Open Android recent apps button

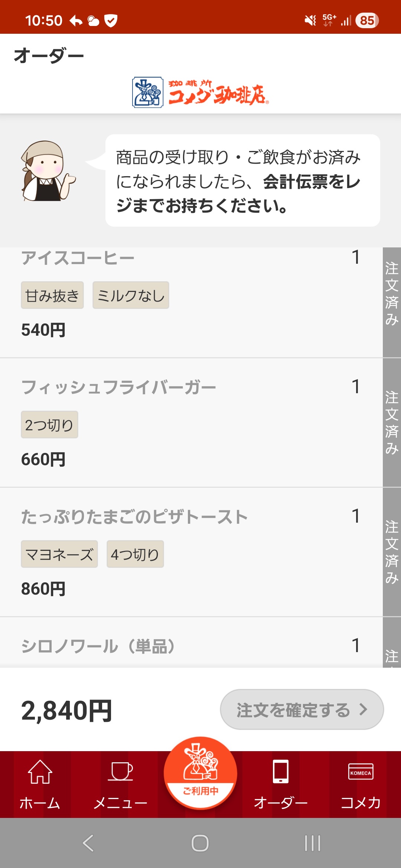click(312, 843)
